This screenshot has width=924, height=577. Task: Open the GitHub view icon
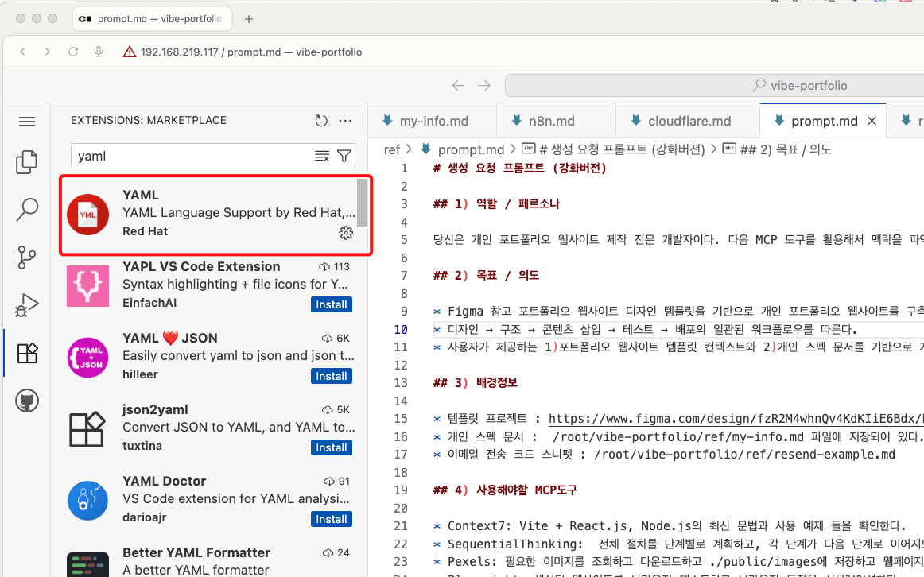click(x=27, y=401)
